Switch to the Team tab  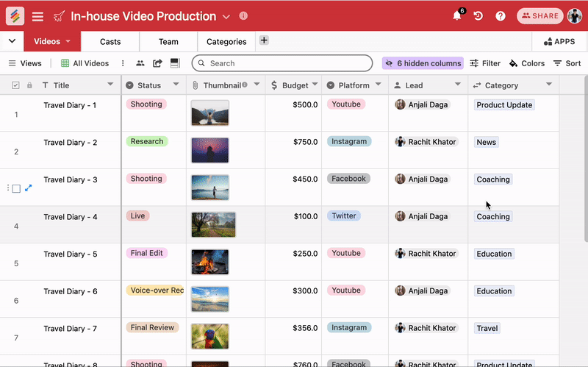tap(168, 41)
